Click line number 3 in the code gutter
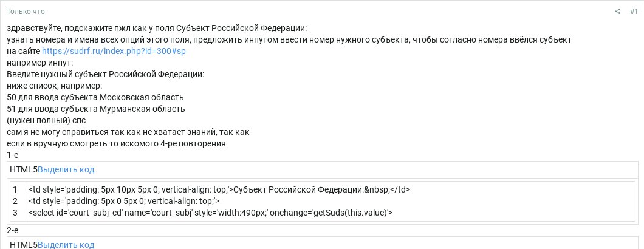 tap(15, 213)
